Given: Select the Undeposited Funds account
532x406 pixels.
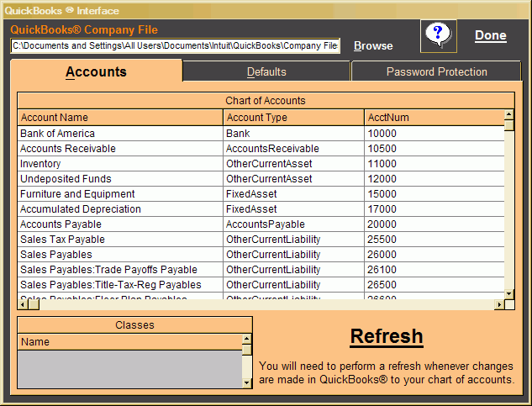Looking at the screenshot, I should point(120,179).
